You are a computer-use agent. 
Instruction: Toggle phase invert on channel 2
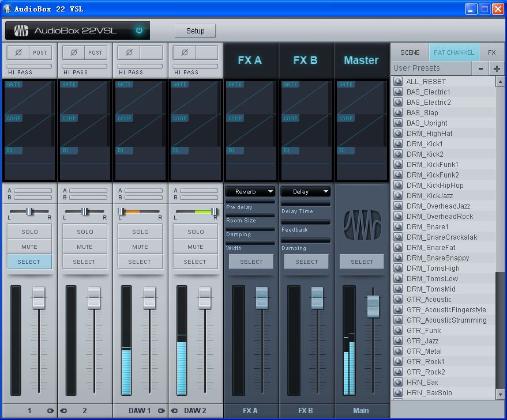(74, 52)
